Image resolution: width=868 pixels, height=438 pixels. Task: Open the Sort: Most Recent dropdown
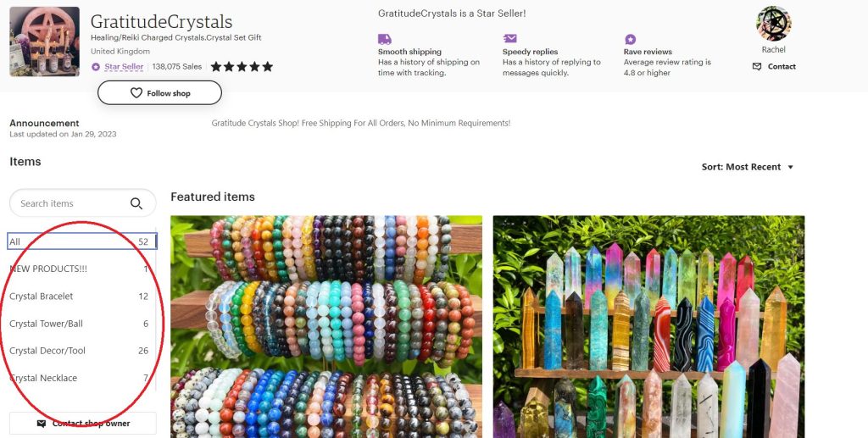[748, 167]
